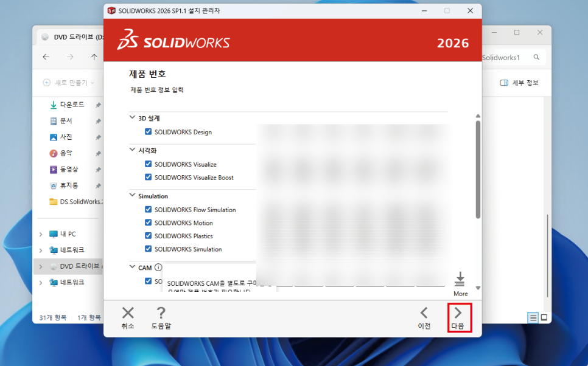Disable SOLIDWORKS Plastics checkbox

148,236
